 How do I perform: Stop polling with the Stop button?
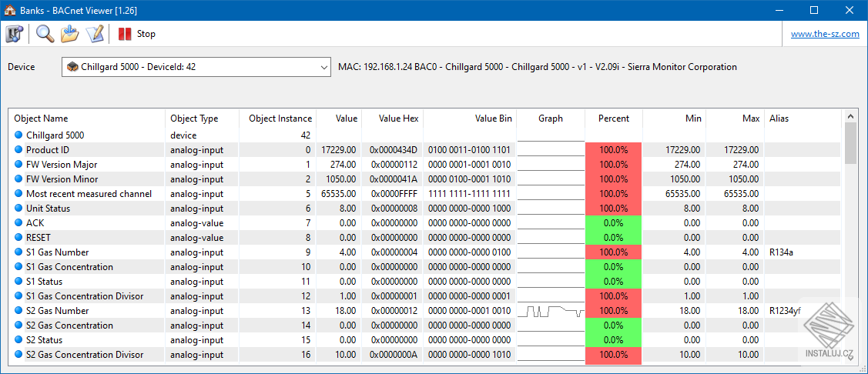tap(137, 34)
